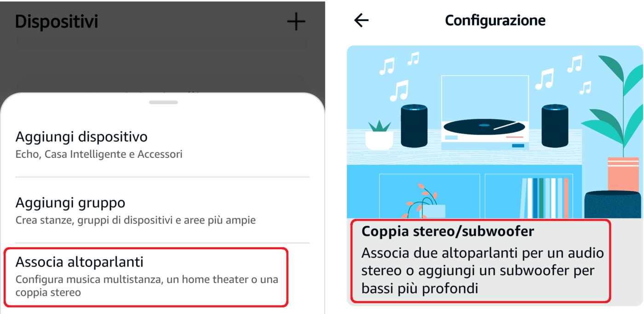Open Associa altoparlanti option

click(x=146, y=277)
